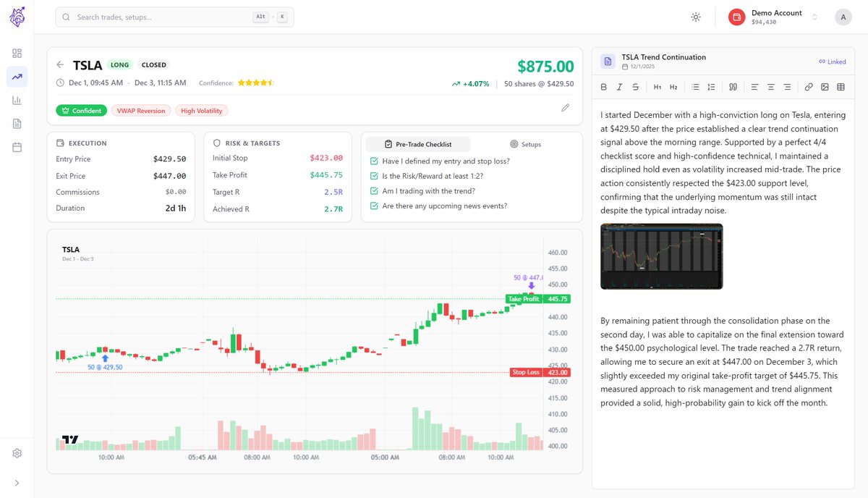Insert a table in the note

point(841,87)
